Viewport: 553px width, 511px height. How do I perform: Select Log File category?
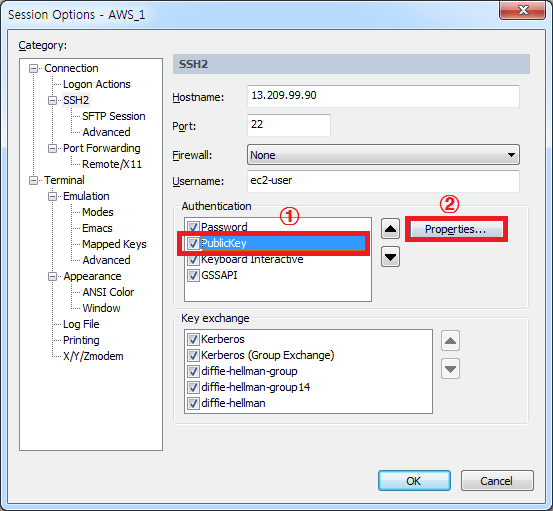pyautogui.click(x=81, y=324)
